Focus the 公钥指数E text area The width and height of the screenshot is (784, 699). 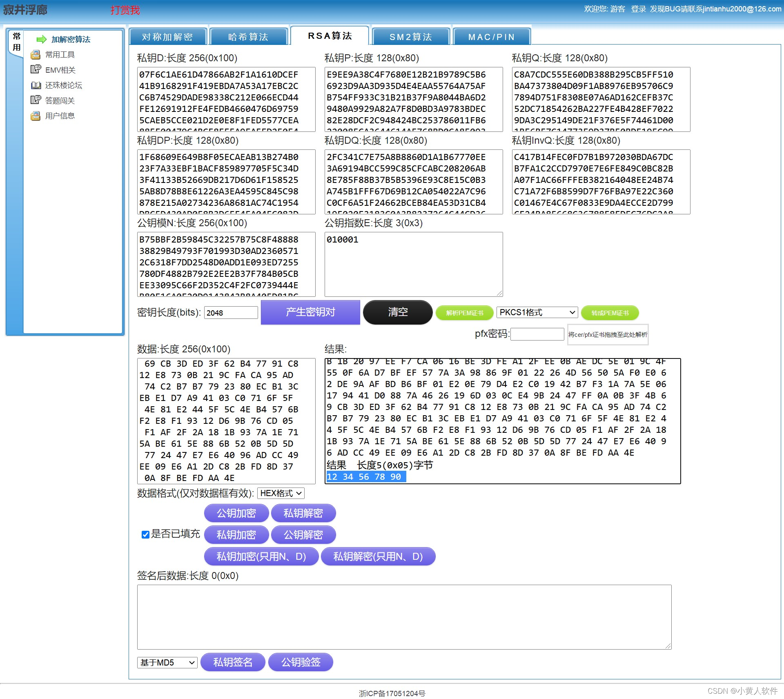click(x=414, y=264)
